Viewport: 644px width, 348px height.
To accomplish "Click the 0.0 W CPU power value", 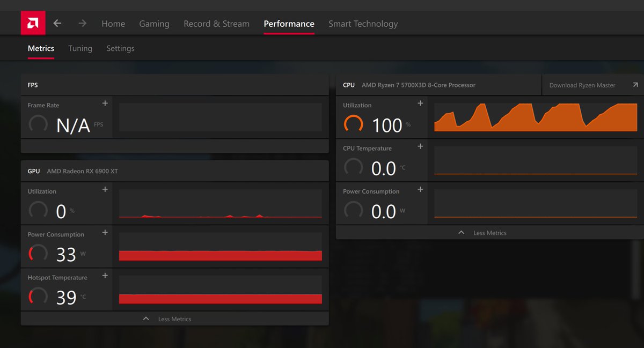I will click(384, 212).
